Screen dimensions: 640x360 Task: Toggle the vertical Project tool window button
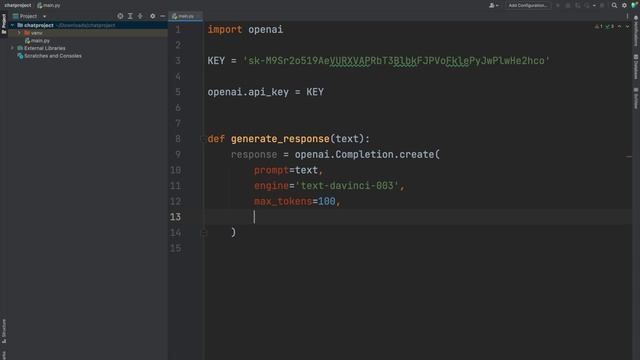[x=4, y=24]
